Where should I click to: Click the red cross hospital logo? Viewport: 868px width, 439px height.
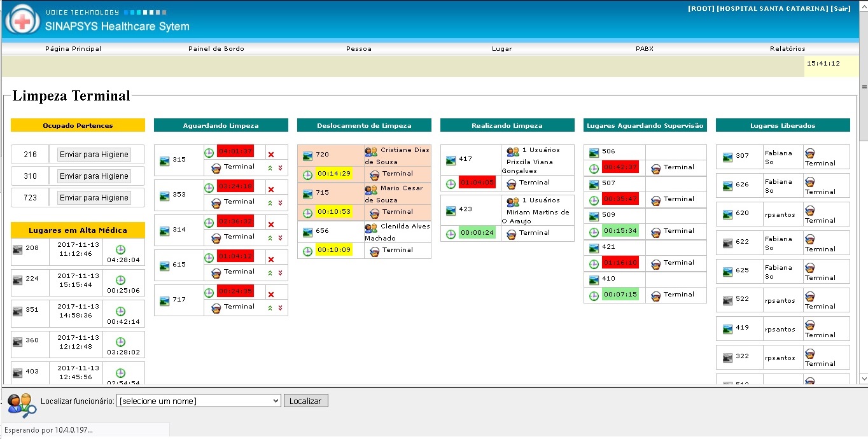(22, 21)
